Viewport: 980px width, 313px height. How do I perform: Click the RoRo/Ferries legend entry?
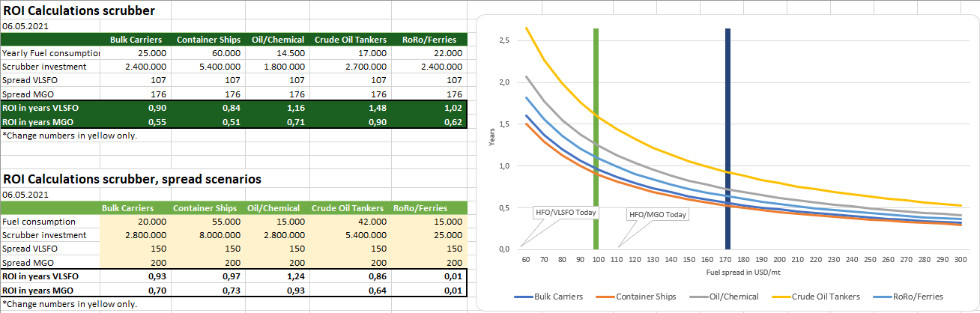point(908,297)
